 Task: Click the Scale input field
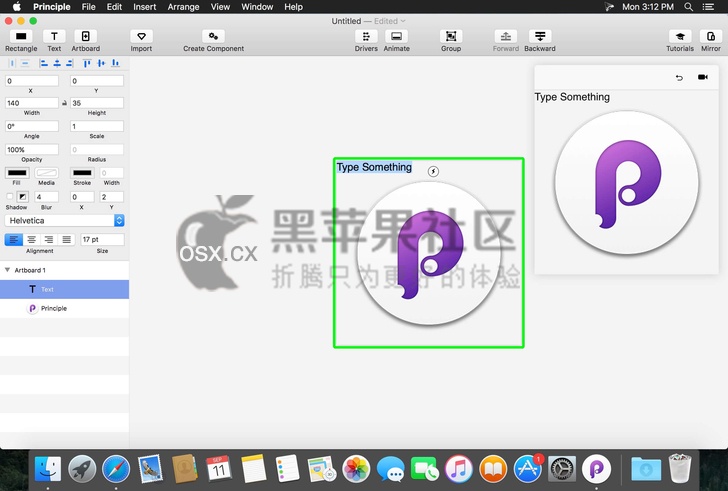point(97,126)
